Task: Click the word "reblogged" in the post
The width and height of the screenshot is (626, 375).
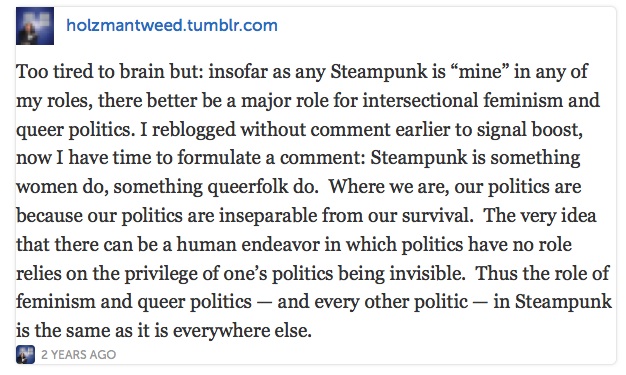Action: pyautogui.click(x=194, y=129)
